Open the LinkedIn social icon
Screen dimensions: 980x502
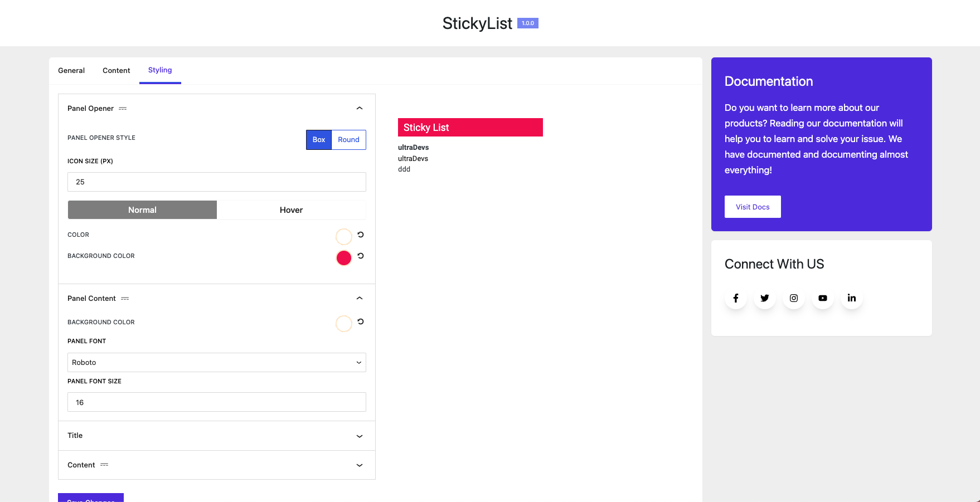tap(852, 298)
